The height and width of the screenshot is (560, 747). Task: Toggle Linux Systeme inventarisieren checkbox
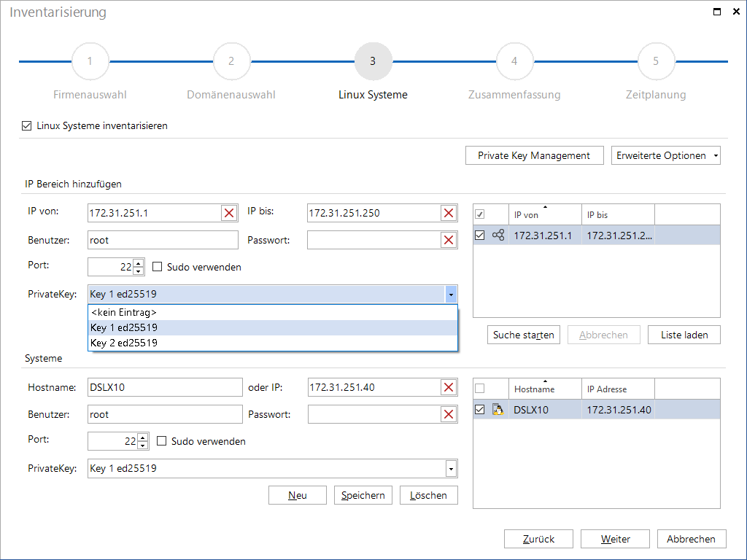(x=27, y=125)
